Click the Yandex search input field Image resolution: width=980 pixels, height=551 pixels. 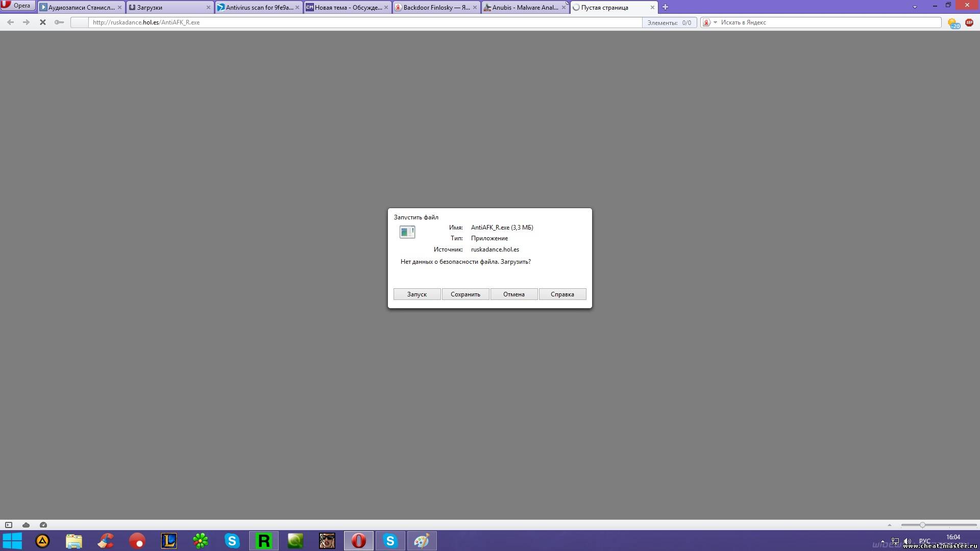pyautogui.click(x=827, y=22)
